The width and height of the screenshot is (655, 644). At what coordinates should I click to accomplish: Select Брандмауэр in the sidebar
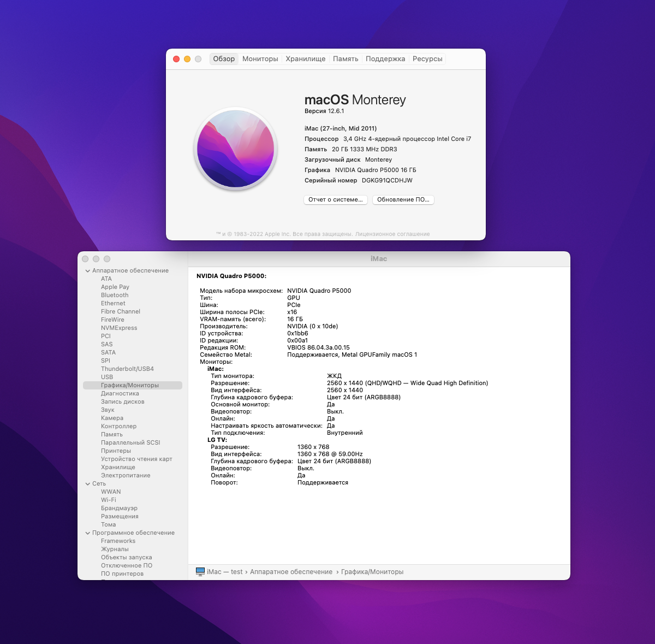pos(119,509)
